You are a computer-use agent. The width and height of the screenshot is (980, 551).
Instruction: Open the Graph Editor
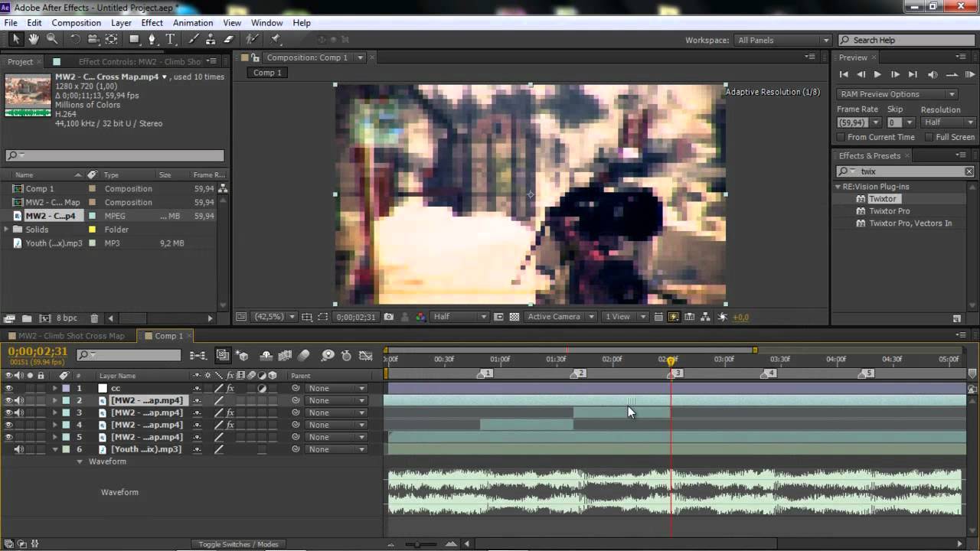(x=366, y=355)
